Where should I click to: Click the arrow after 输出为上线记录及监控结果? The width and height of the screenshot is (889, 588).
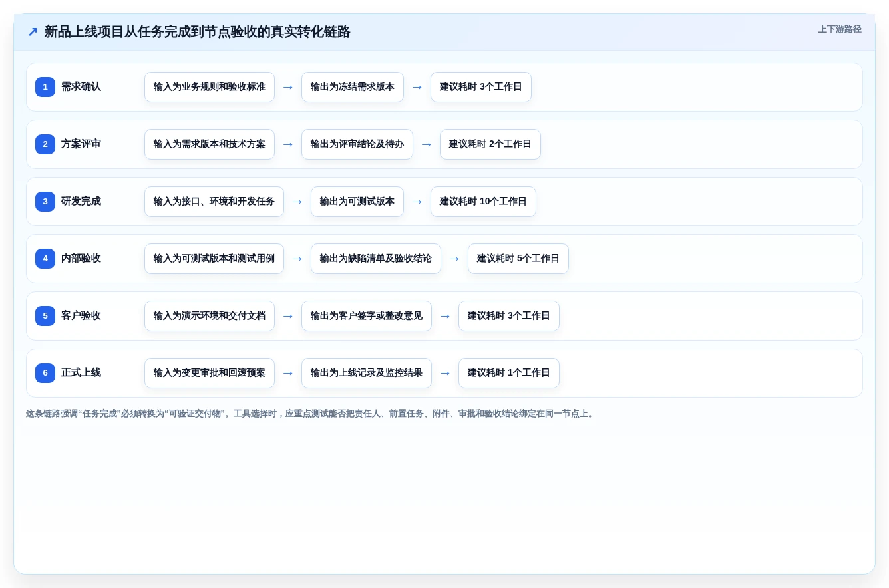pyautogui.click(x=445, y=373)
